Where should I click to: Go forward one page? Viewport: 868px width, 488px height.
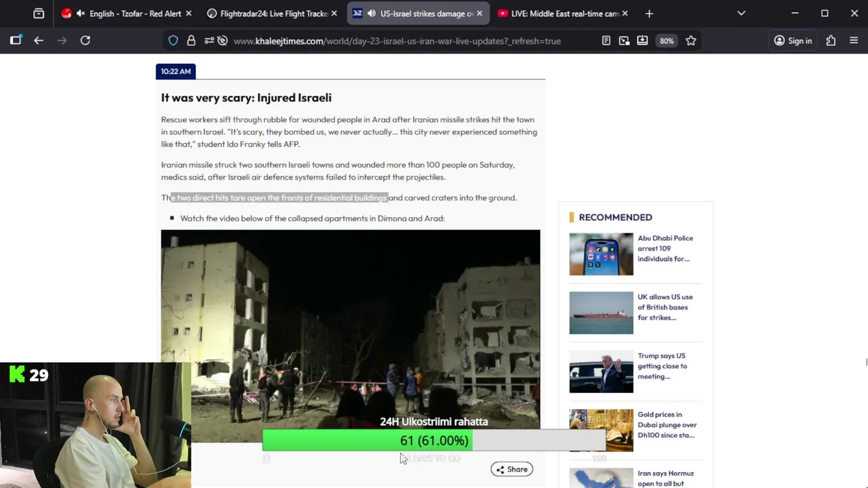point(62,41)
